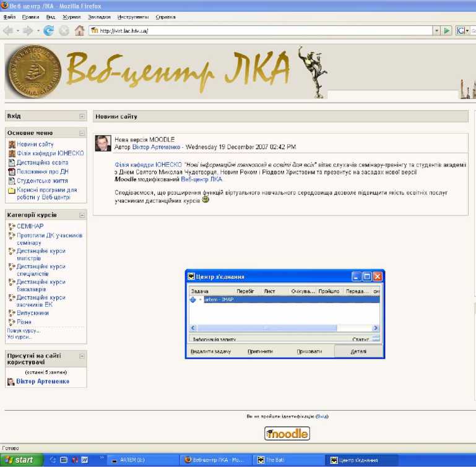Open the Інструменти menu
Image resolution: width=476 pixels, height=467 pixels.
click(x=132, y=17)
